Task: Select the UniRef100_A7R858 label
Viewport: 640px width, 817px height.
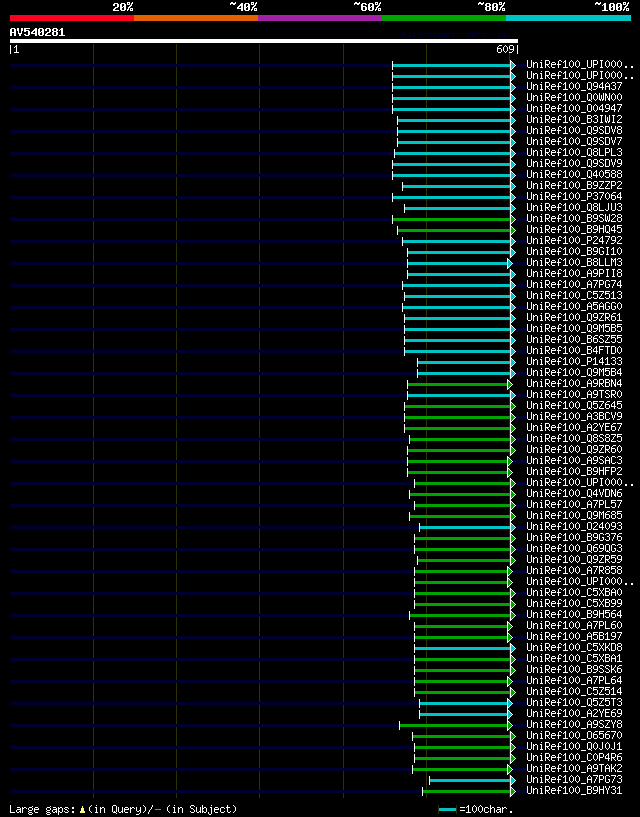Action: [x=574, y=570]
